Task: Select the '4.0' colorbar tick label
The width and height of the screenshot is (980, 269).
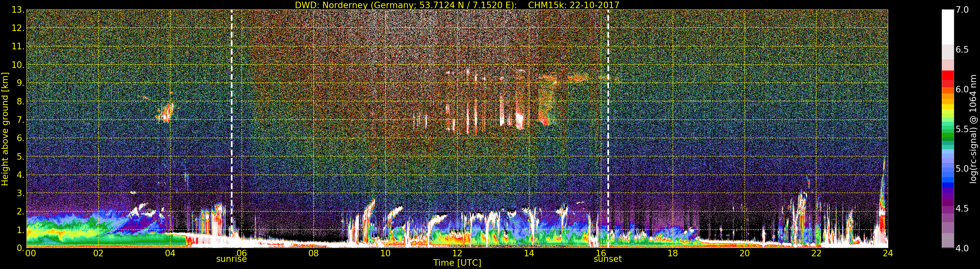Action: tap(962, 248)
